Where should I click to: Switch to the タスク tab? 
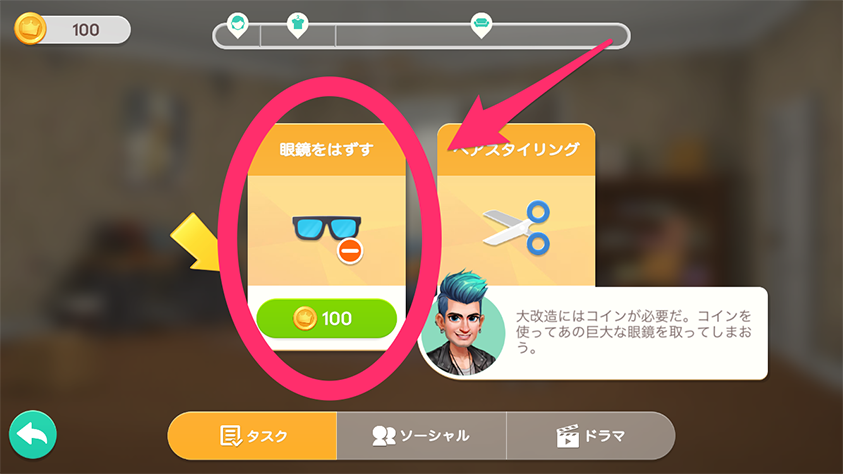point(252,436)
